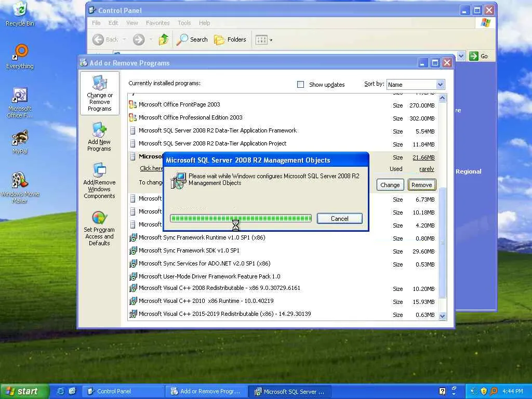The image size is (532, 399).
Task: Open File menu in Control Panel
Action: 96,23
